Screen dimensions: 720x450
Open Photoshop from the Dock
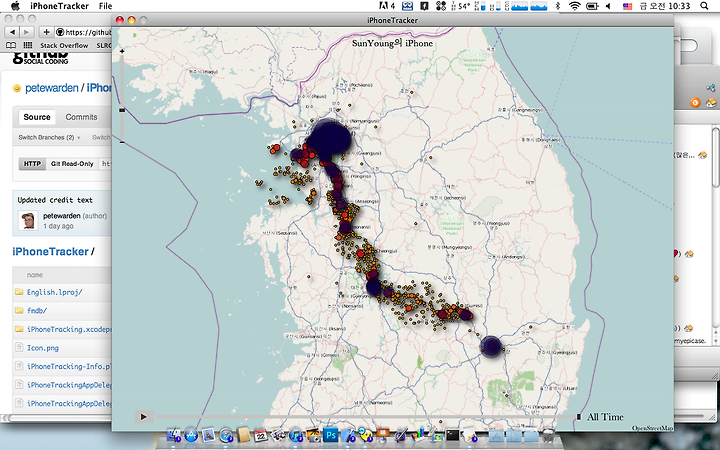[x=331, y=434]
